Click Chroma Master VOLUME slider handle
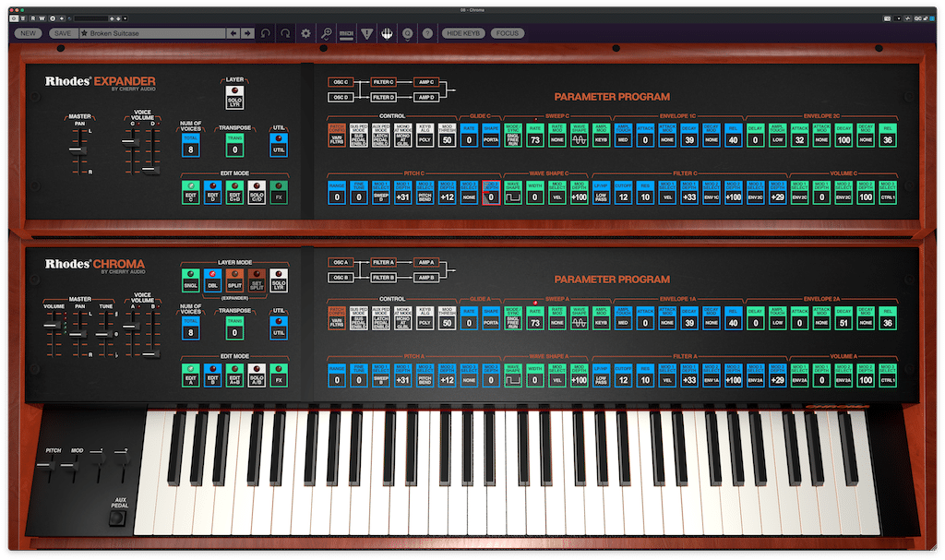 53,326
